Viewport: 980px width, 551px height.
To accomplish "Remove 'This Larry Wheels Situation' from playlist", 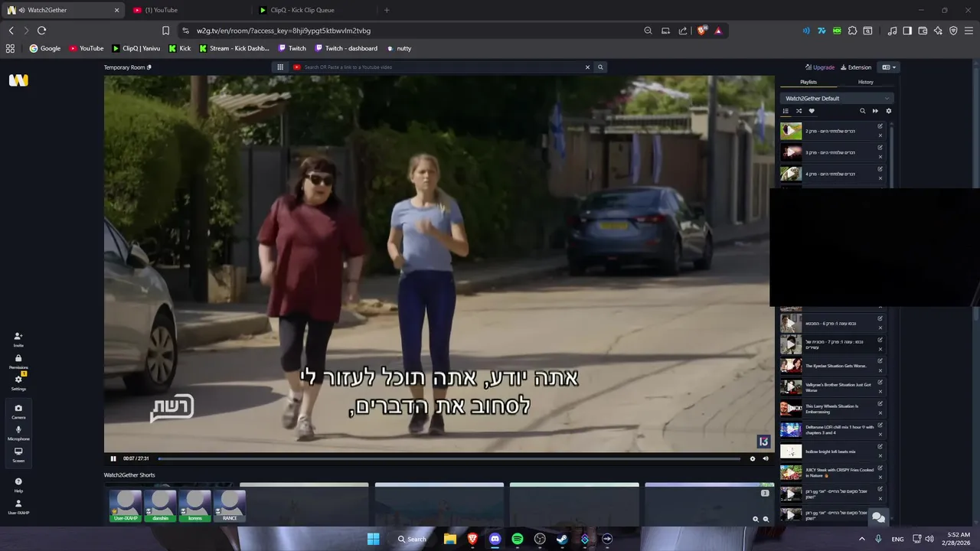I will [x=880, y=413].
